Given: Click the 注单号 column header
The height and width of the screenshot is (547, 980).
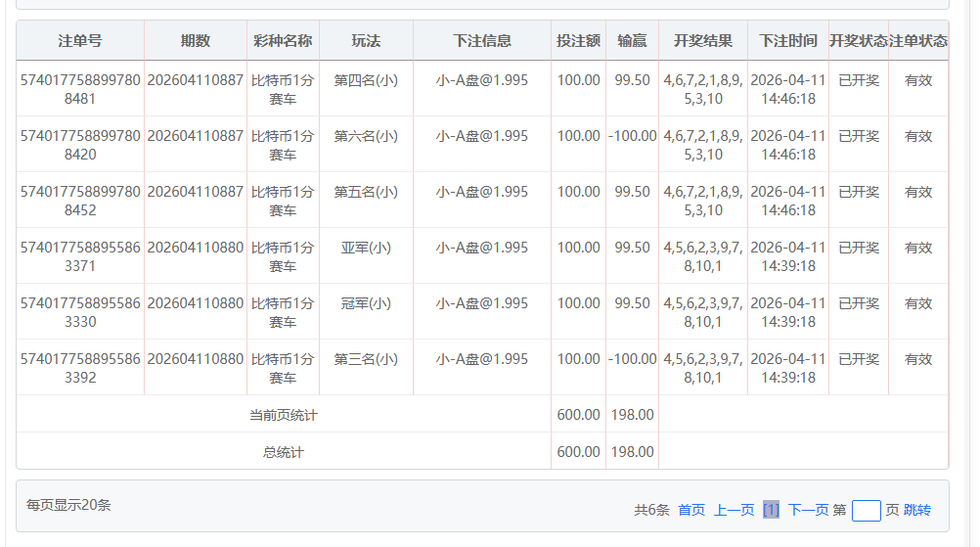Looking at the screenshot, I should pyautogui.click(x=80, y=41).
